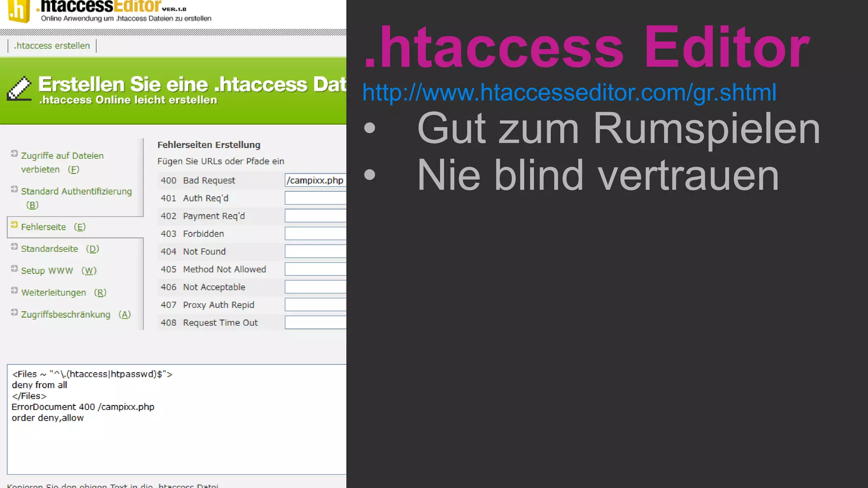Click the '400 Bad Request' label
This screenshot has height=488, width=868.
(x=198, y=180)
